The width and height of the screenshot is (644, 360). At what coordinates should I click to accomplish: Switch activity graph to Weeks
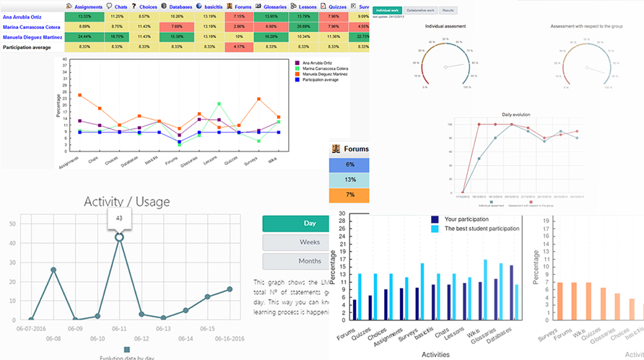click(x=297, y=242)
